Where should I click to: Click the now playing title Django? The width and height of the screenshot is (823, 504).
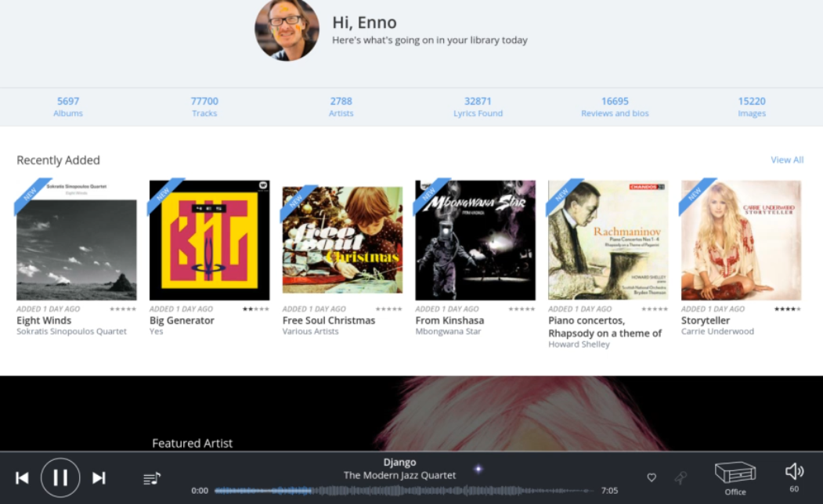point(399,462)
